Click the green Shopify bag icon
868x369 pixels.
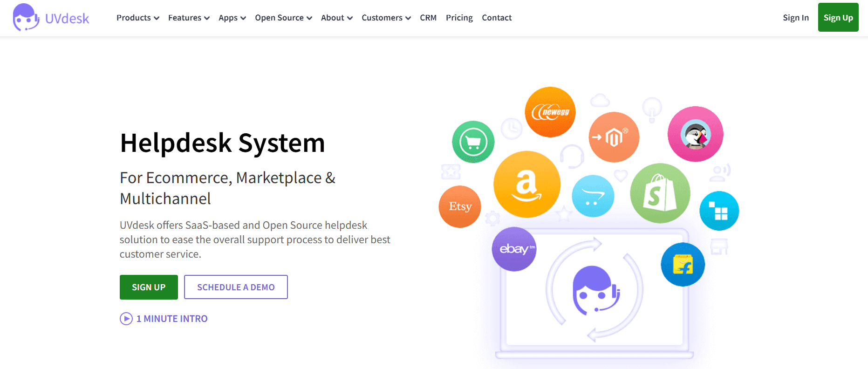[x=660, y=193]
